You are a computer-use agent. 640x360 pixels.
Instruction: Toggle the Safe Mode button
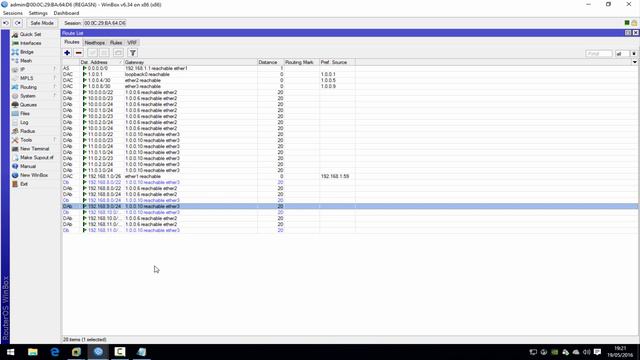point(42,23)
